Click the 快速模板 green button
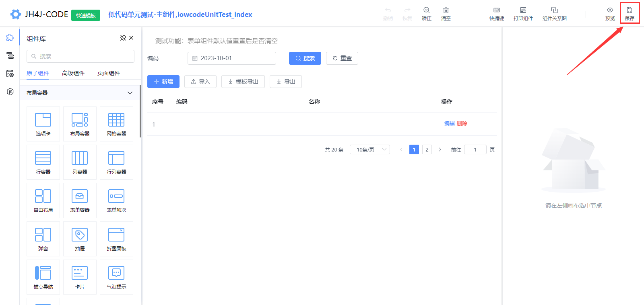This screenshot has height=305, width=644. click(86, 15)
